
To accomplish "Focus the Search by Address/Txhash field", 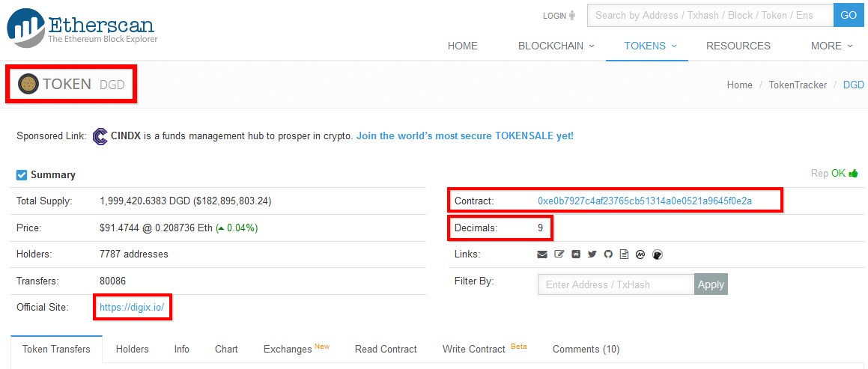I will pyautogui.click(x=710, y=16).
